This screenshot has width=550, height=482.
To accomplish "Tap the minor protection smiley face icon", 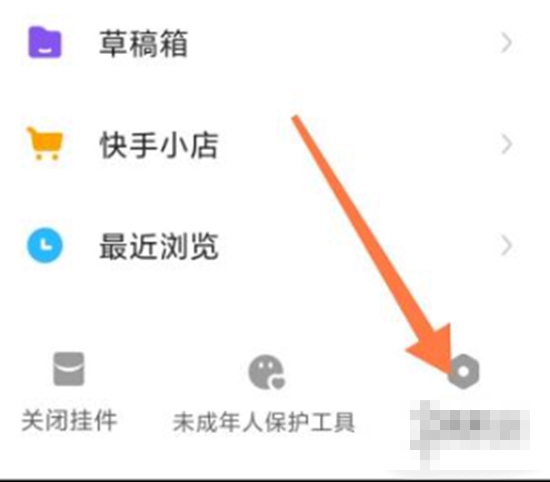I will point(267,372).
